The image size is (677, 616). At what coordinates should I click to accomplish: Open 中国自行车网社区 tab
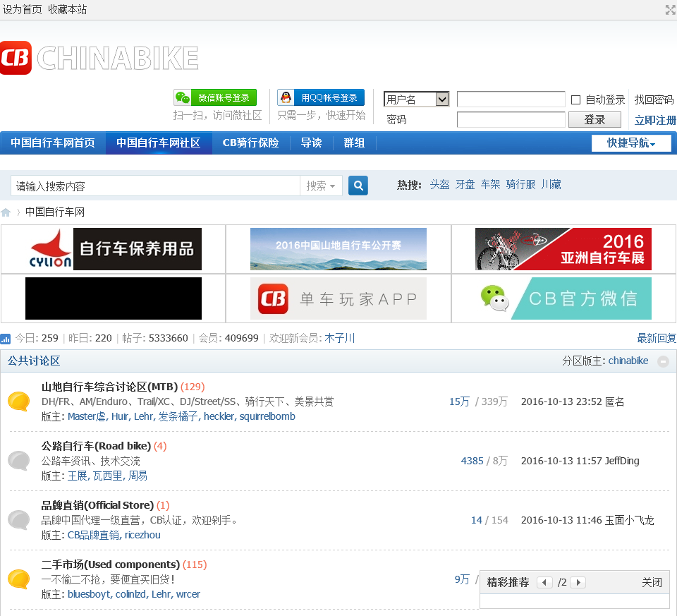(x=159, y=143)
